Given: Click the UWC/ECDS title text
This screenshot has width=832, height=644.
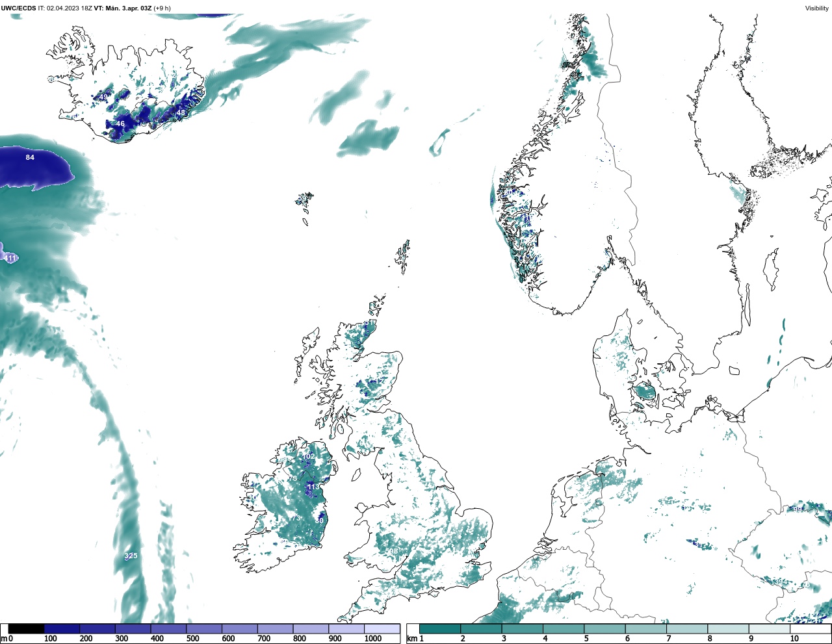Looking at the screenshot, I should (18, 8).
